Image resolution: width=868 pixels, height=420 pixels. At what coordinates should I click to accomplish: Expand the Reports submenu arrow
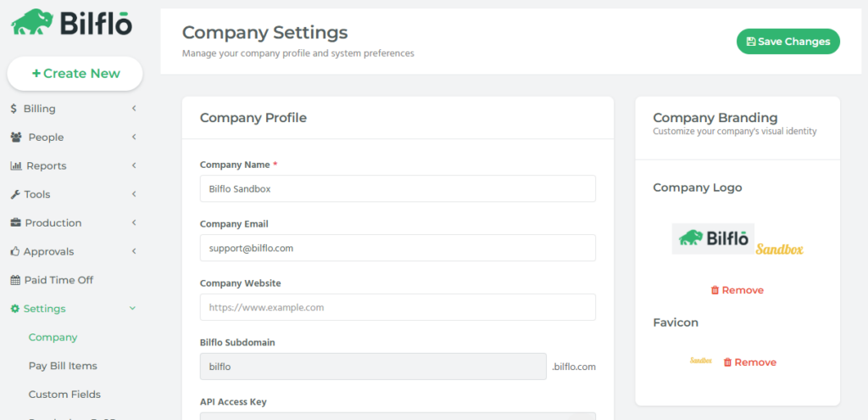[x=134, y=166]
